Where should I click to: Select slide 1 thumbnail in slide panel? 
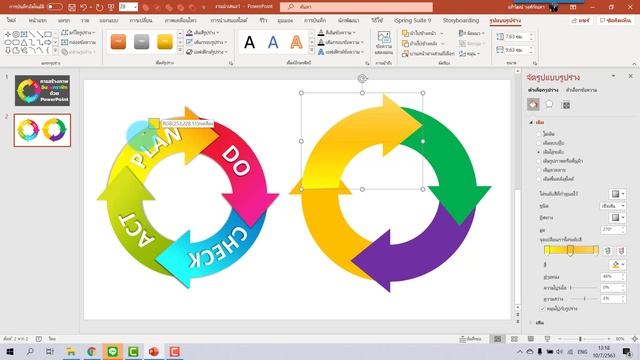pos(42,91)
